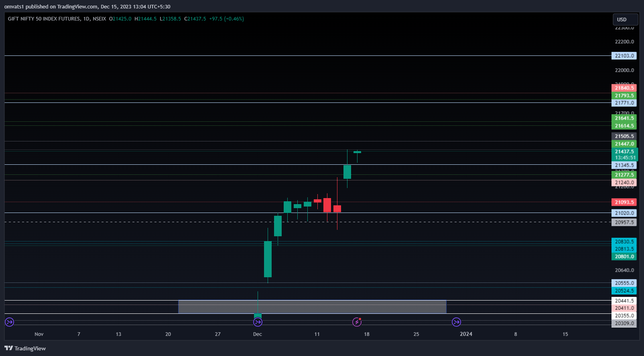Click the 27 date label on the time axis
This screenshot has height=356, width=644.
tap(217, 334)
